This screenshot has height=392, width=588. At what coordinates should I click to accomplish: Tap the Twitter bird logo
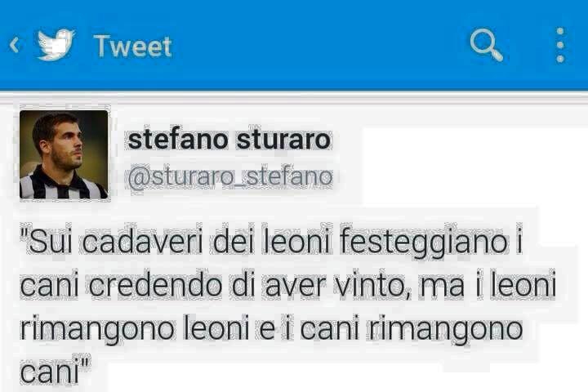point(56,44)
